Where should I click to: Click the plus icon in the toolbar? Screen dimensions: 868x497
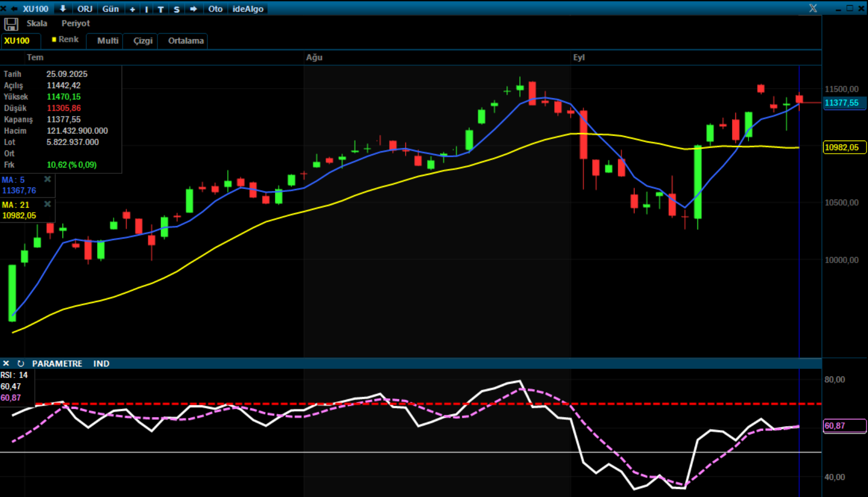[133, 9]
